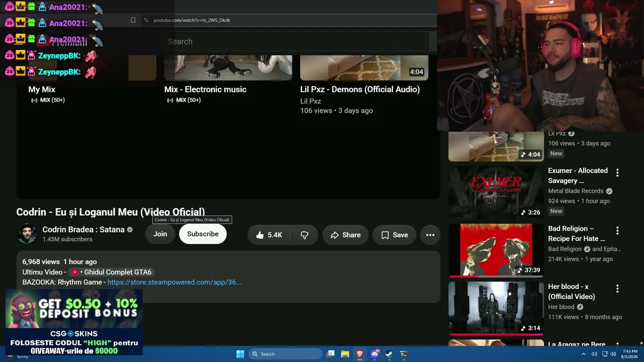Viewport: 644px width, 362px height.
Task: Open Steam from the taskbar
Action: [389, 354]
